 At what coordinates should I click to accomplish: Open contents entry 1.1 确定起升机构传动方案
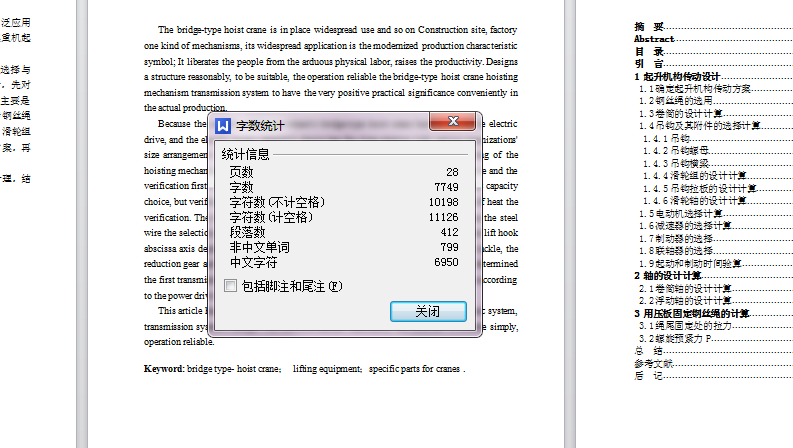[x=715, y=89]
